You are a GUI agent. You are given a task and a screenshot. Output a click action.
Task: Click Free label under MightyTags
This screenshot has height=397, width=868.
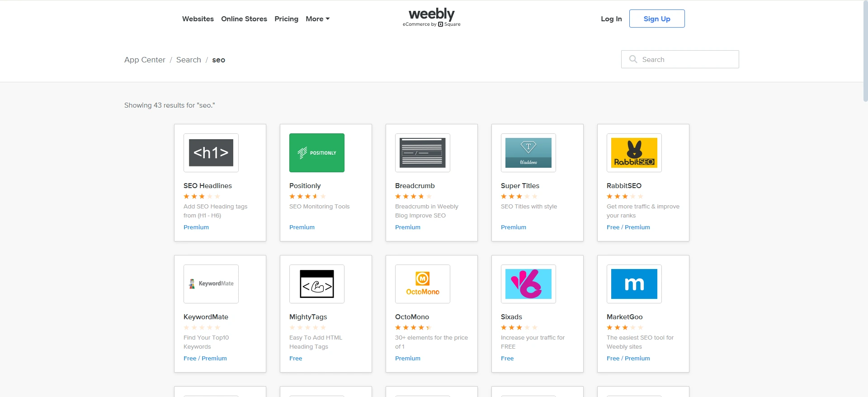(x=296, y=359)
